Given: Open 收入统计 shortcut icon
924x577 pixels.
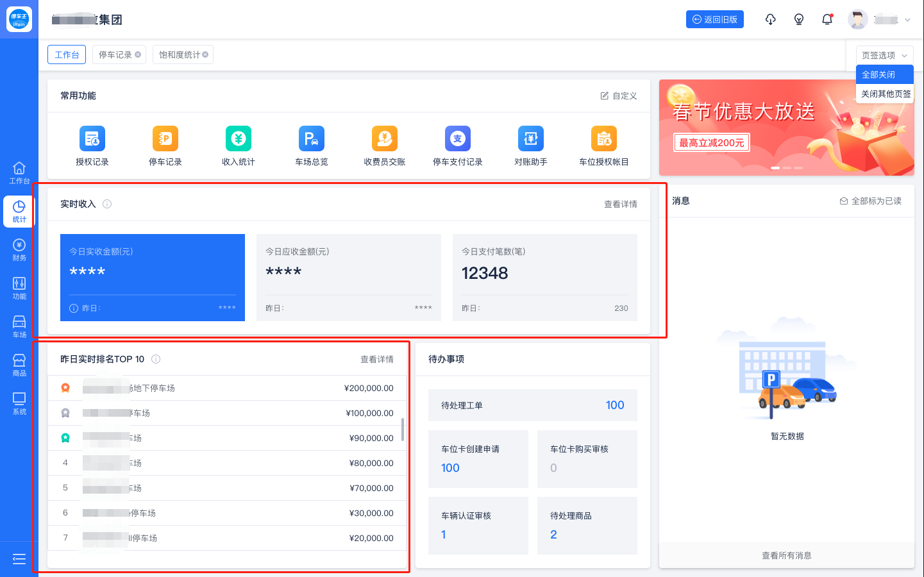Looking at the screenshot, I should [239, 138].
